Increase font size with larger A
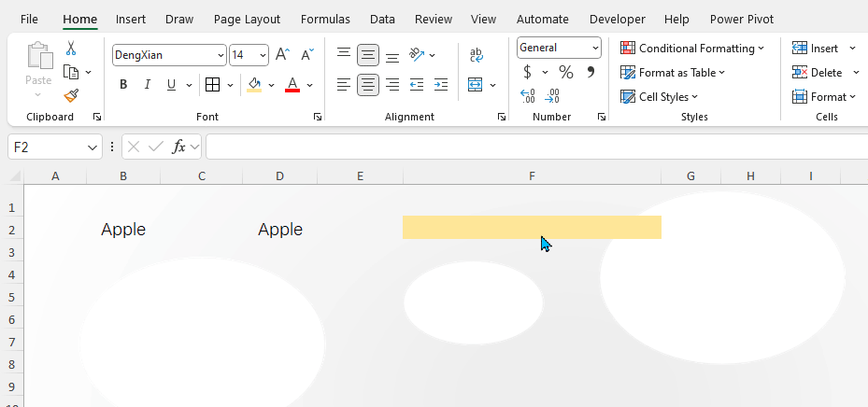868x407 pixels. 282,55
